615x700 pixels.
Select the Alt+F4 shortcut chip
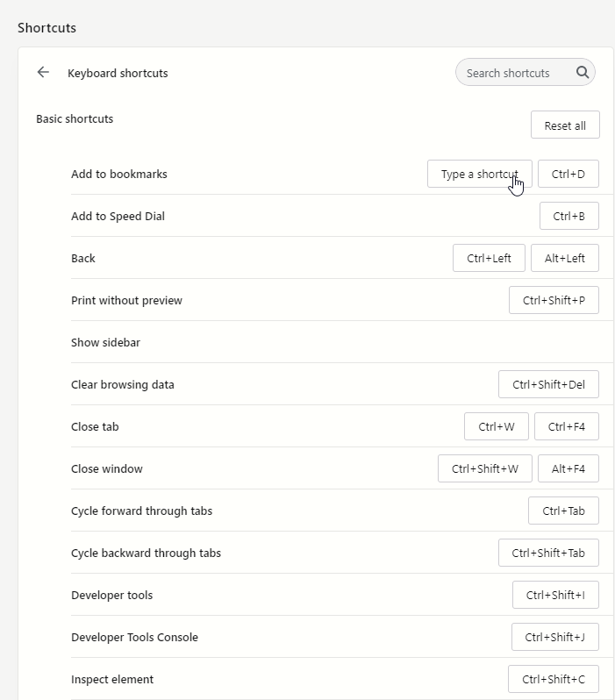[569, 468]
